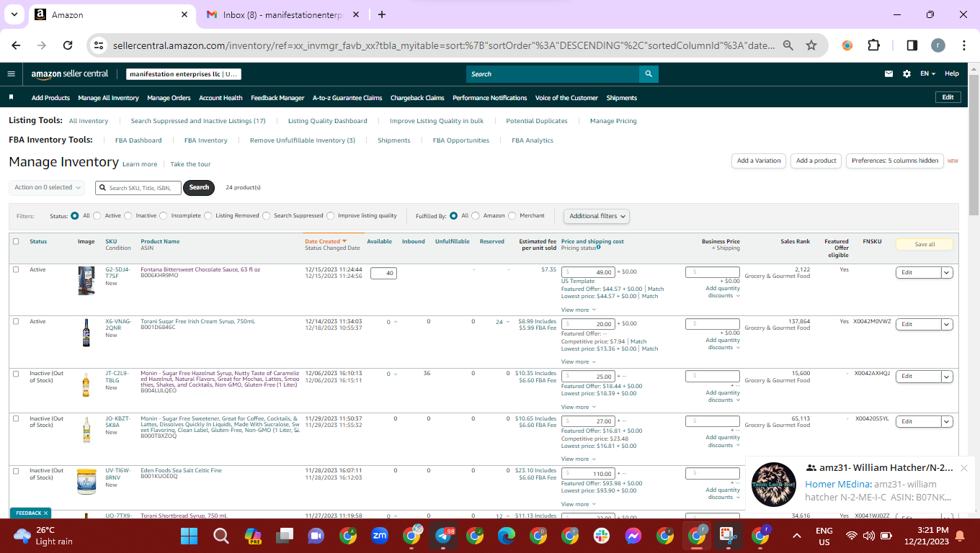Open Messenger from the taskbar

coord(633,536)
